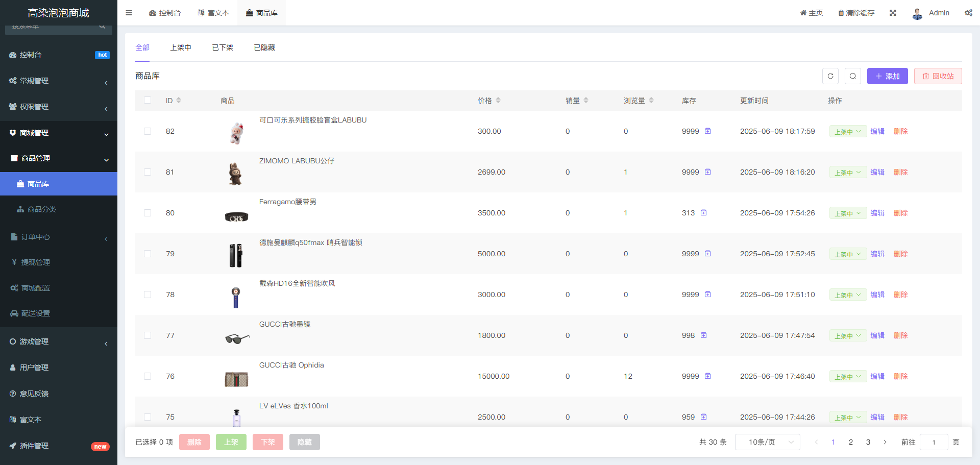Screen dimensions: 980x465
Task: Click the Admin avatar icon
Action: click(917, 13)
